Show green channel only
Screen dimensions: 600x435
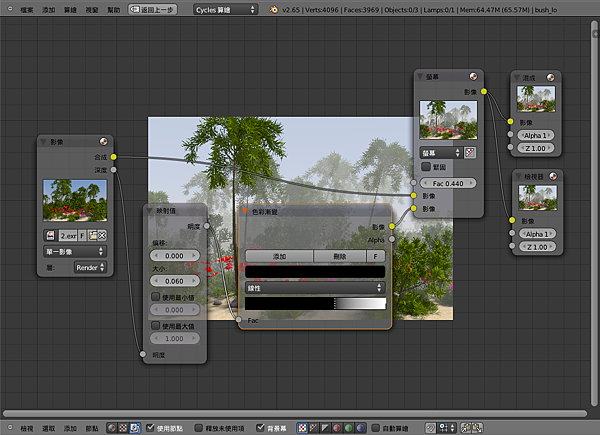(349, 428)
